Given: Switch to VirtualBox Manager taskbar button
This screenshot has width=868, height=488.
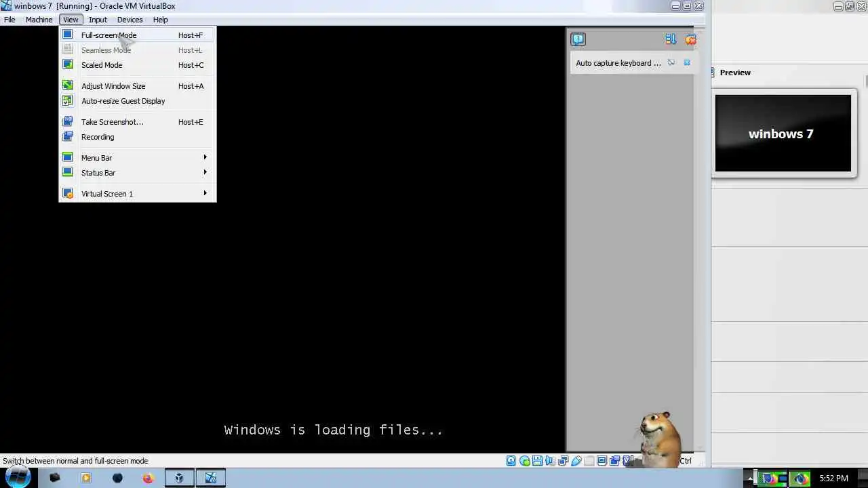Looking at the screenshot, I should 179,478.
